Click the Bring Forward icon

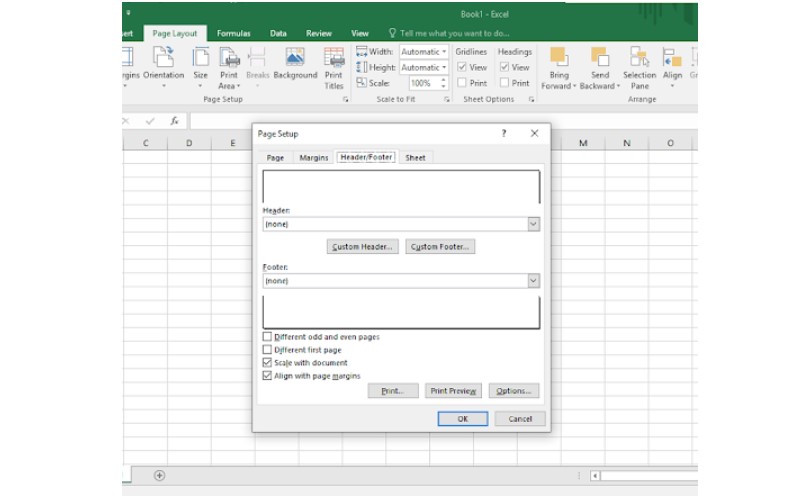point(559,56)
